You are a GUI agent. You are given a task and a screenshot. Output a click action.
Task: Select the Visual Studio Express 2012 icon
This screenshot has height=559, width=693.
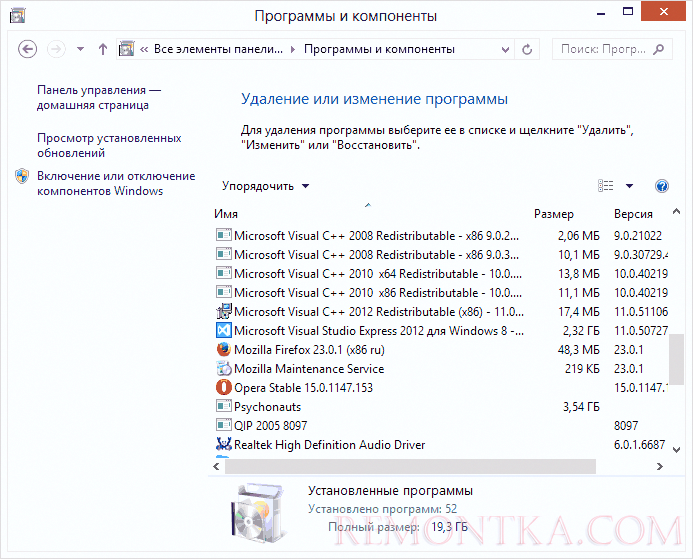[224, 330]
